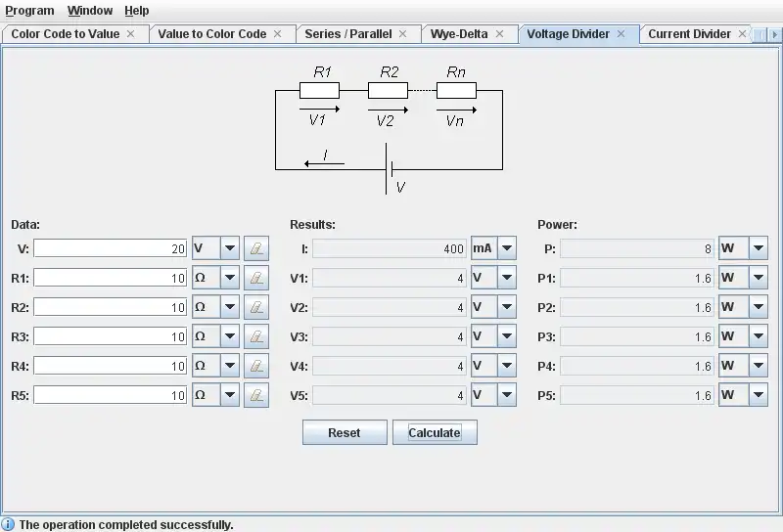Click the P3 result field
Viewport: 783px width, 532px height.
pyautogui.click(x=637, y=336)
